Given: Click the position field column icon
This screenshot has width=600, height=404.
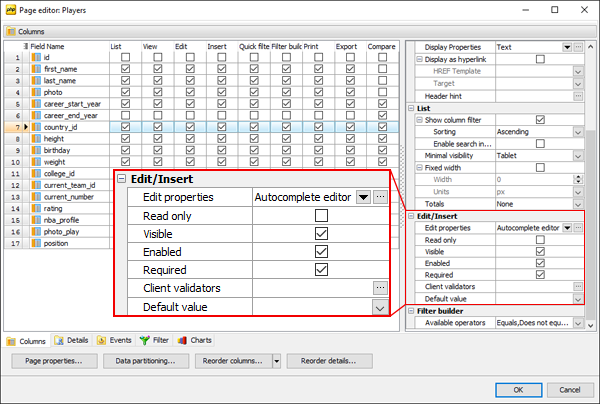Looking at the screenshot, I should [x=36, y=242].
